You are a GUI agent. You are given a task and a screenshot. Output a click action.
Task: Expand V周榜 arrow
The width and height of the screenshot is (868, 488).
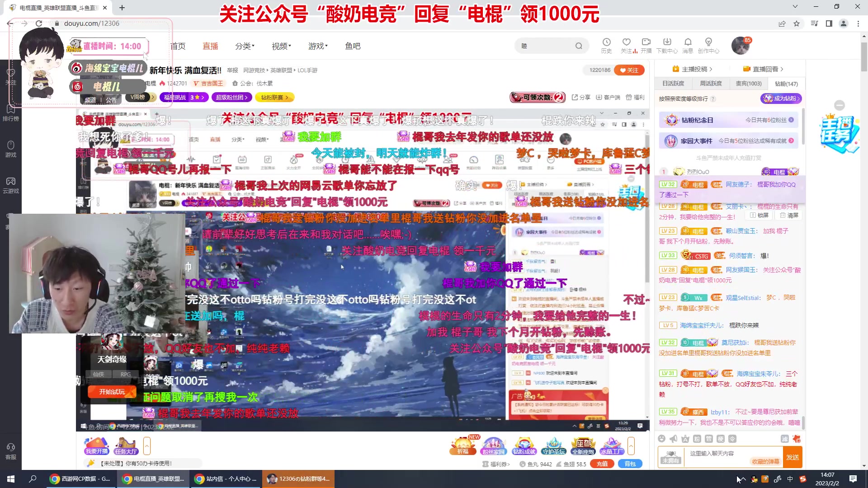pyautogui.click(x=153, y=97)
